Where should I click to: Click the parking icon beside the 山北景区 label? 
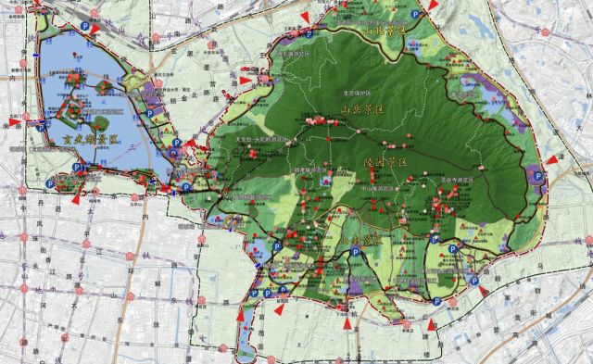coord(415,15)
